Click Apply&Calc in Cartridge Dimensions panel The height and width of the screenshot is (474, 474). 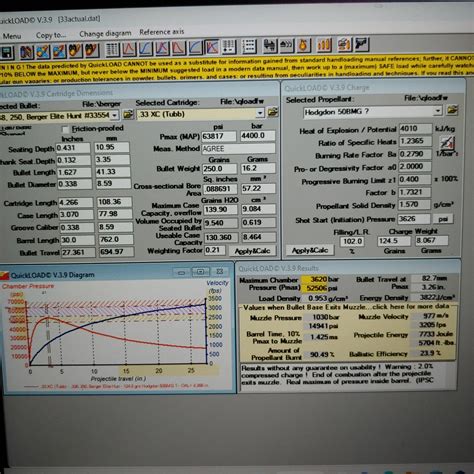point(252,251)
